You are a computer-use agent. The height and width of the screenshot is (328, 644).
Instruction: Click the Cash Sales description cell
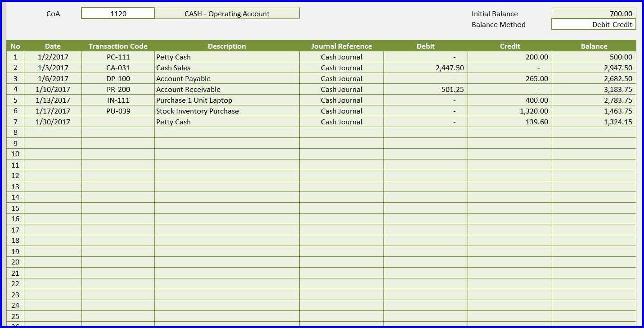pos(227,68)
